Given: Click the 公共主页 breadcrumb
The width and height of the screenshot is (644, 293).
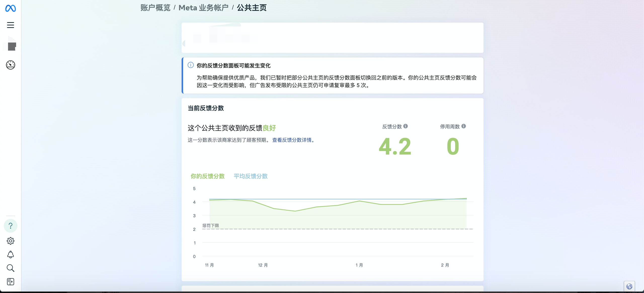Looking at the screenshot, I should [252, 8].
